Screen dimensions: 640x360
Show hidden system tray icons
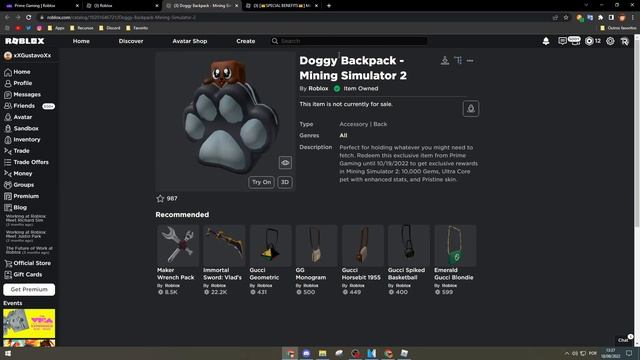[x=567, y=353]
